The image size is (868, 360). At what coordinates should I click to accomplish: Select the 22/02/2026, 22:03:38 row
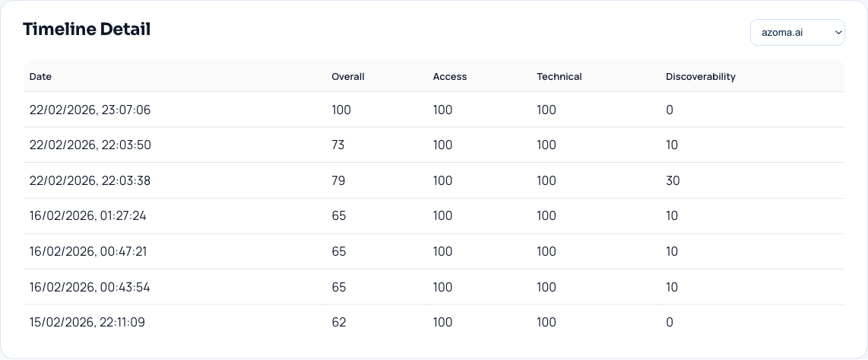pos(90,181)
